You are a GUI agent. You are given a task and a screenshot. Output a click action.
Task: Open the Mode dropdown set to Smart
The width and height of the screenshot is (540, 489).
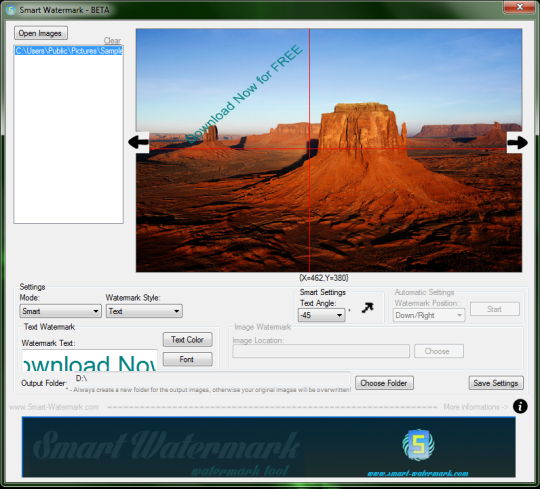pyautogui.click(x=60, y=311)
